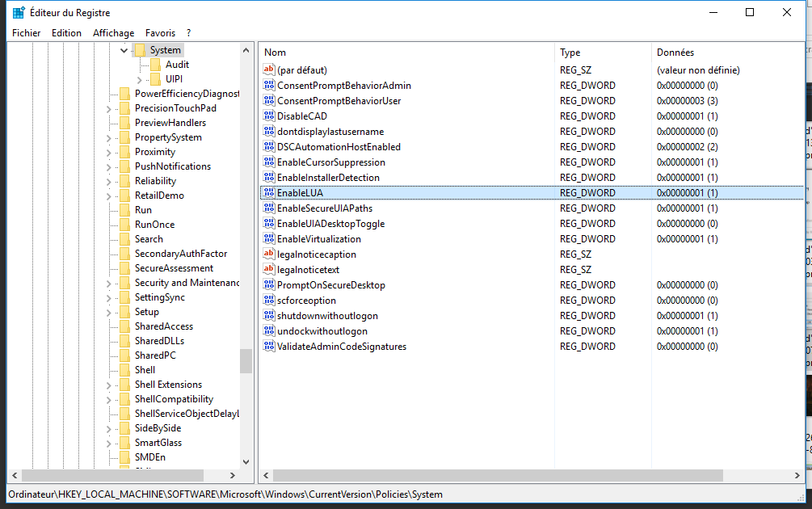Click the folder icon of the System key
The width and height of the screenshot is (812, 509).
tap(141, 50)
